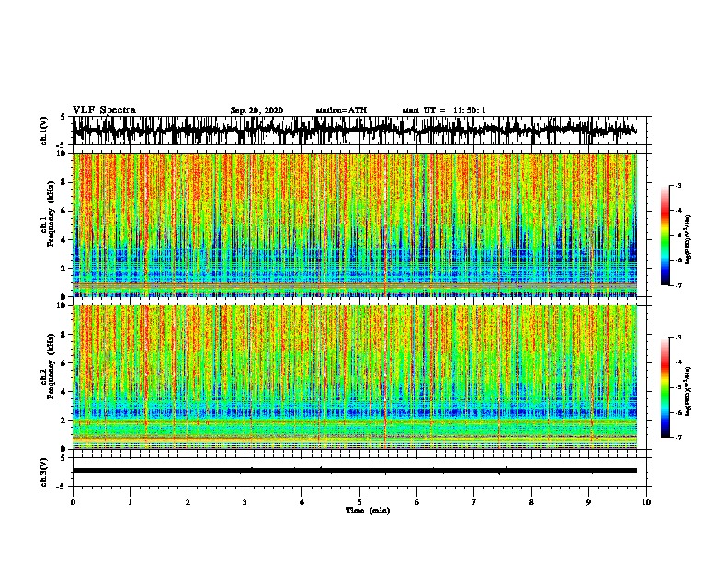Click the ch.1 spectrogram color scale bar
Viewport: 728px width, 563px height.
click(x=665, y=236)
